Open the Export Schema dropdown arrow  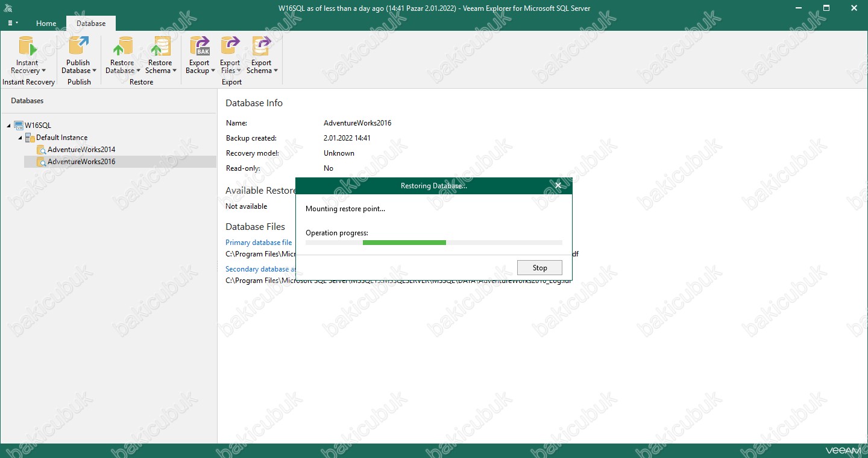(275, 71)
